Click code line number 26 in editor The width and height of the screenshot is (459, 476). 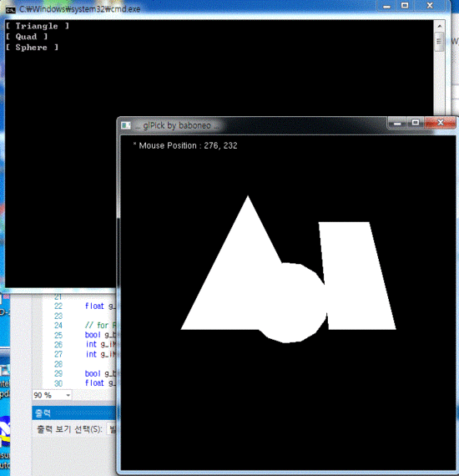58,345
